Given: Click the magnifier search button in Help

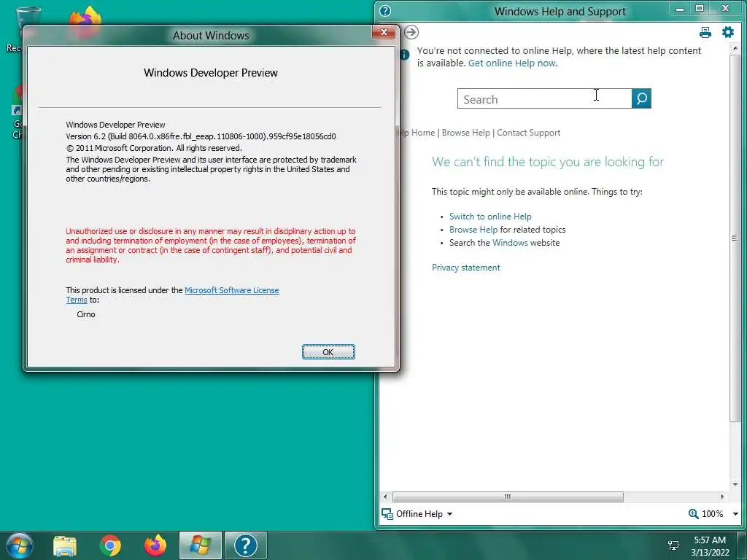Looking at the screenshot, I should pyautogui.click(x=641, y=98).
